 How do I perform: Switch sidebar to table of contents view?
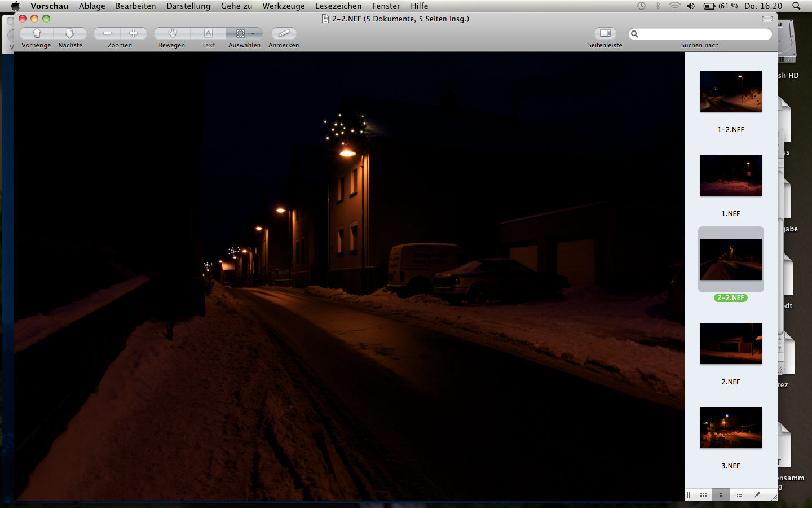click(x=739, y=495)
